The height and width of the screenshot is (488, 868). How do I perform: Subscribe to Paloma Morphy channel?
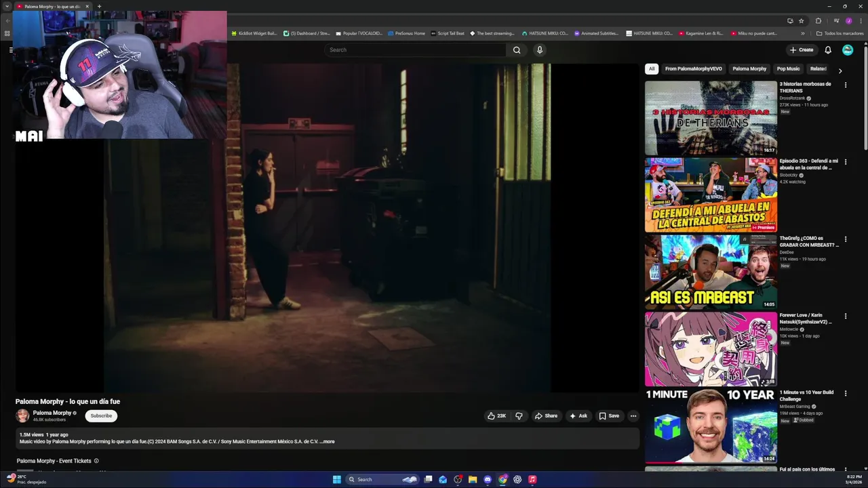tap(101, 415)
